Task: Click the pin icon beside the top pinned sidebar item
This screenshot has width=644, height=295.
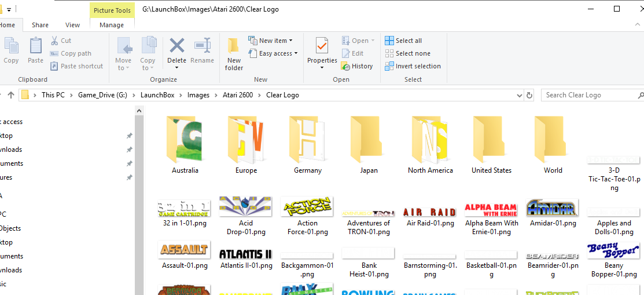Action: (129, 136)
